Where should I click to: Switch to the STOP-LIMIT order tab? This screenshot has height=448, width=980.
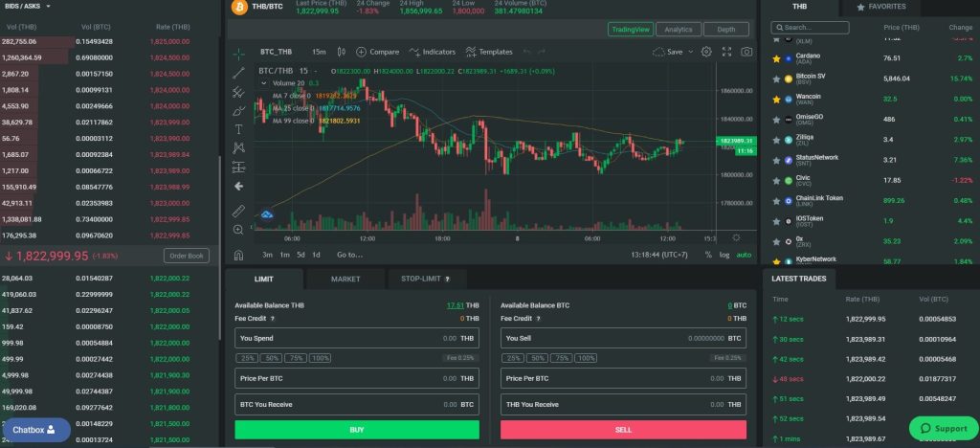click(426, 279)
